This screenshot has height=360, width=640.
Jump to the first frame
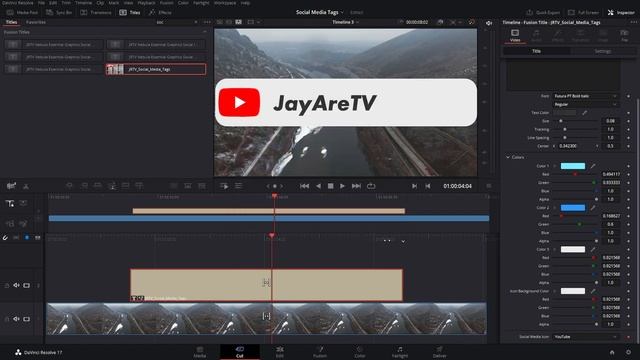304,186
